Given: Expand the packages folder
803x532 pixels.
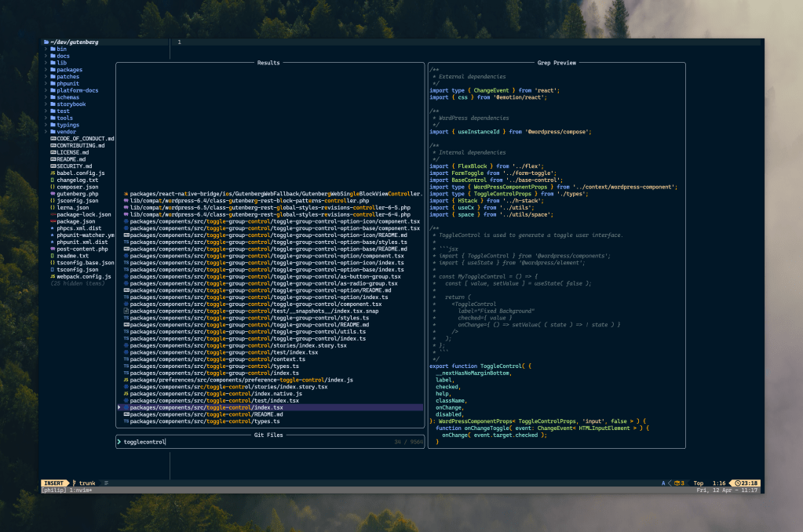Looking at the screenshot, I should click(69, 70).
